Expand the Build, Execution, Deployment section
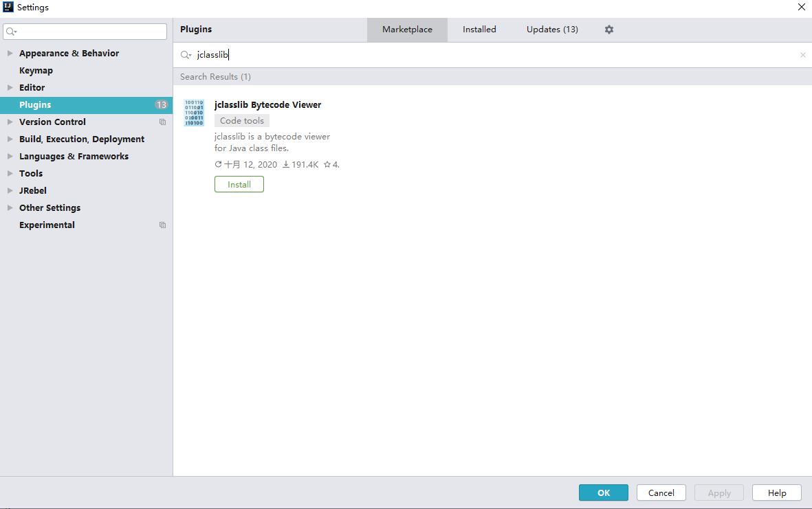The height and width of the screenshot is (509, 812). tap(10, 139)
